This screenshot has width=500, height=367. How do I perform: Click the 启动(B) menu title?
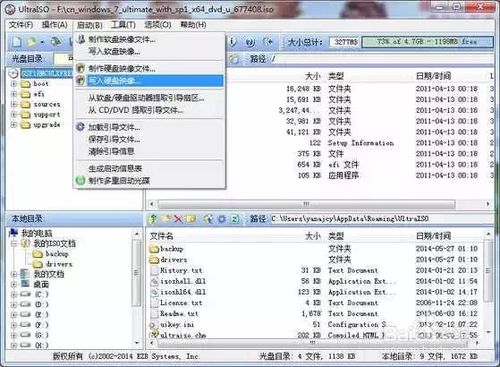[89, 25]
